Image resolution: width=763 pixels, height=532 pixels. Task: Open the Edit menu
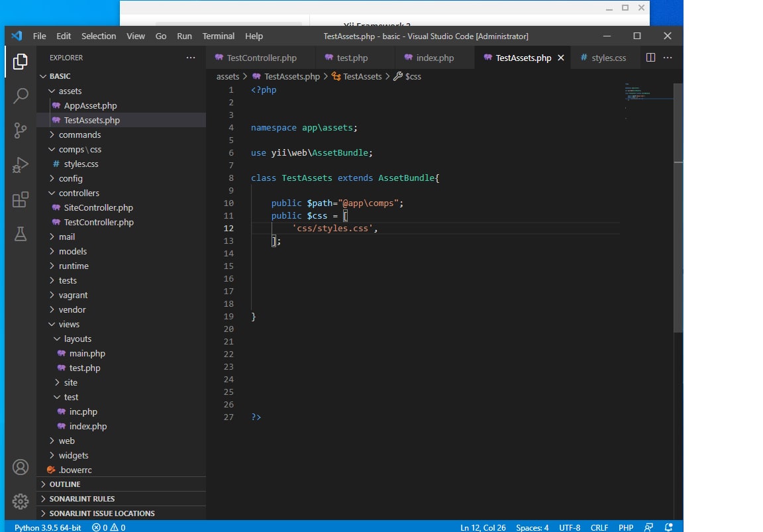[x=64, y=36]
